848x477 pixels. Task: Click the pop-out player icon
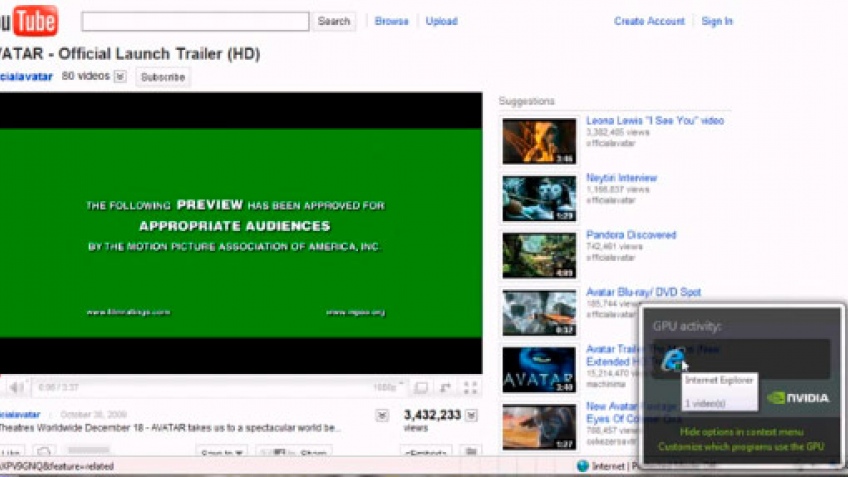(x=445, y=388)
